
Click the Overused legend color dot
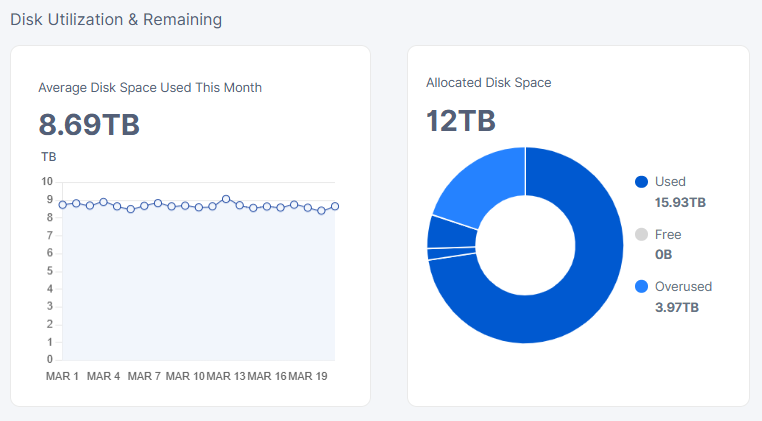click(642, 287)
